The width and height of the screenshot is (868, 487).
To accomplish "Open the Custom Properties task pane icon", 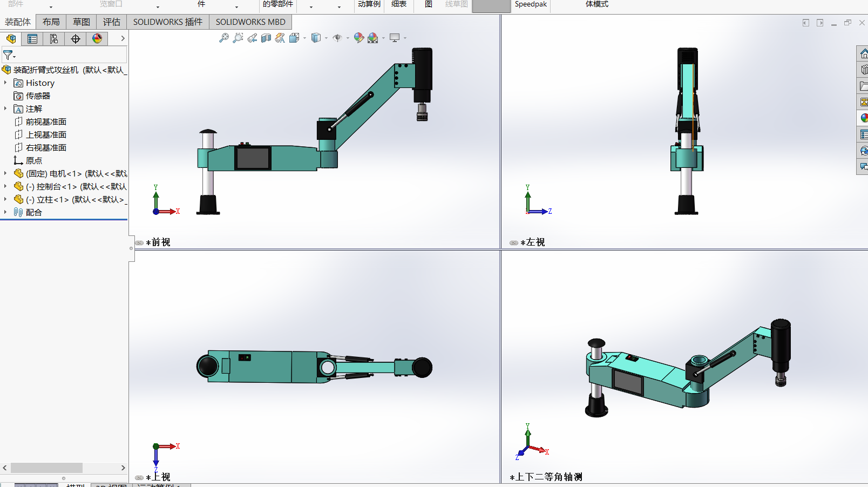I will [864, 134].
